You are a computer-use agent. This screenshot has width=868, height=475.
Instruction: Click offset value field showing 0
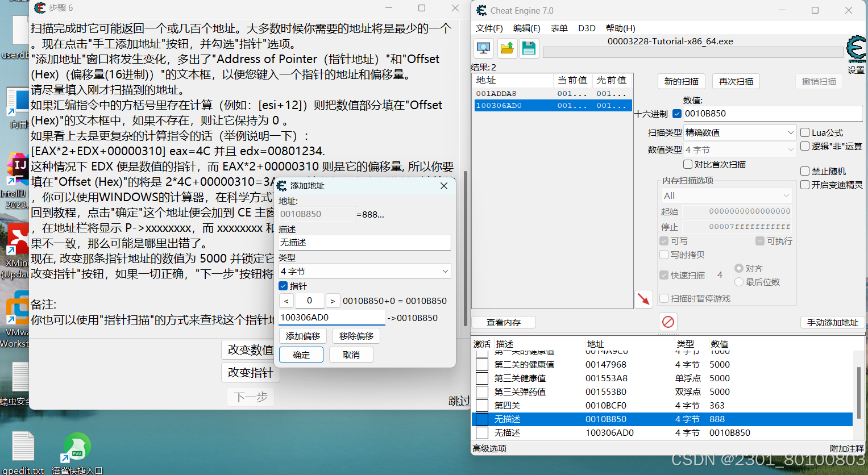310,301
